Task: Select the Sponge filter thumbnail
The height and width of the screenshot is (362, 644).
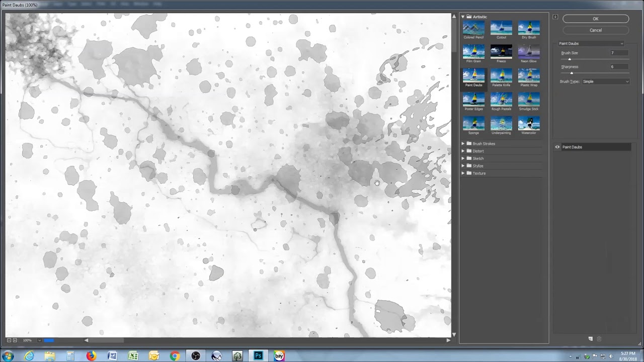Action: (x=473, y=123)
